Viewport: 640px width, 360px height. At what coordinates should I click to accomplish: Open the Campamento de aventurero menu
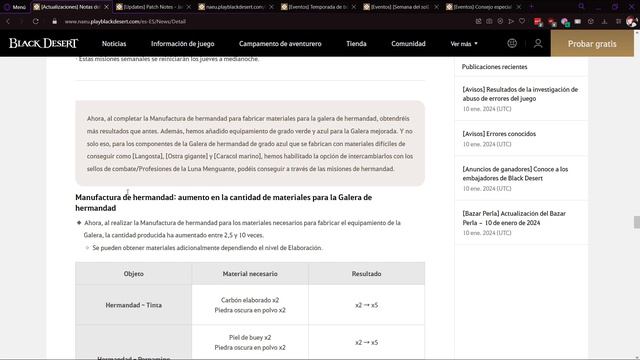[280, 44]
